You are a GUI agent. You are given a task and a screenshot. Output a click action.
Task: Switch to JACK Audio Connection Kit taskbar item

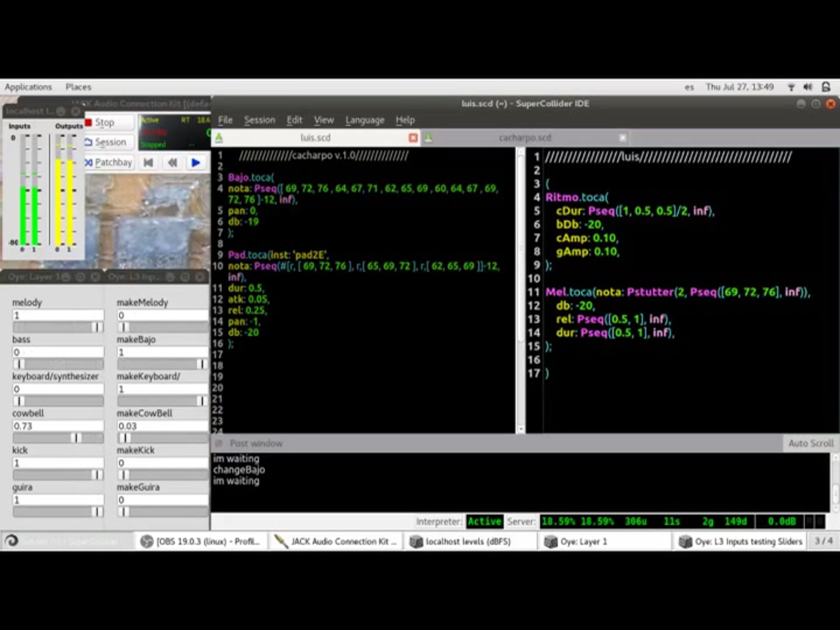336,541
